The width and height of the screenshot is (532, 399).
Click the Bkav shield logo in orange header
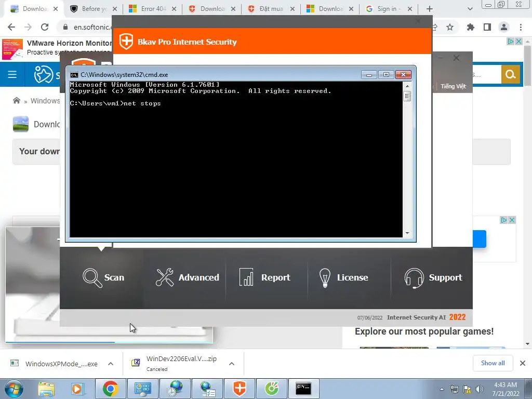point(126,42)
